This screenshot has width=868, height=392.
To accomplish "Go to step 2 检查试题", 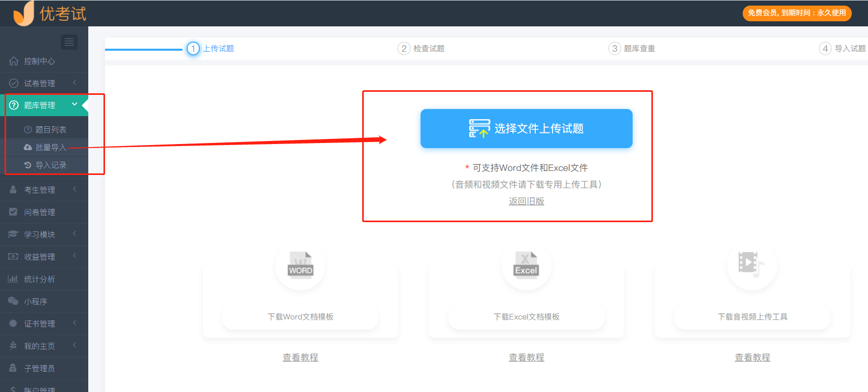I will click(421, 48).
